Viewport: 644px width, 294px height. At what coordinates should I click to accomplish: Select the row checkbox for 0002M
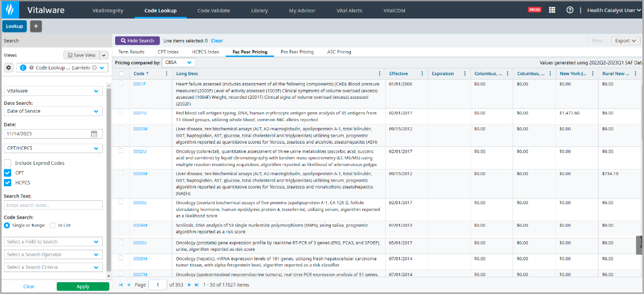(x=121, y=128)
